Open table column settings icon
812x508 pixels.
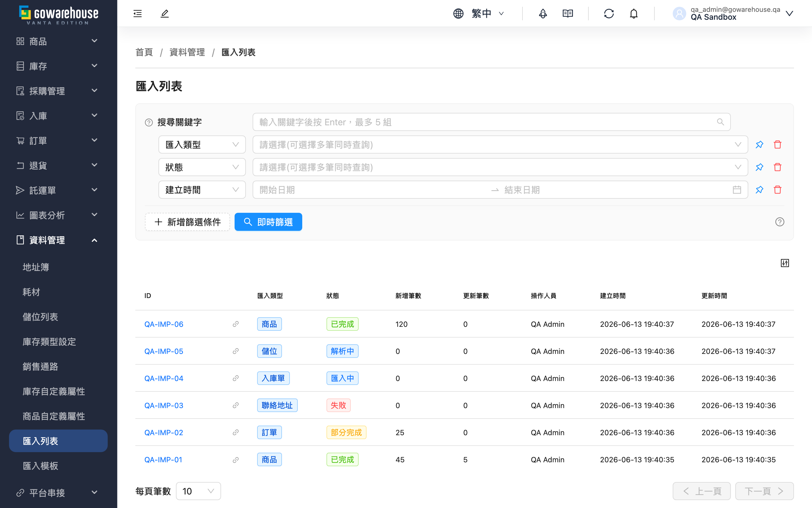pos(785,263)
